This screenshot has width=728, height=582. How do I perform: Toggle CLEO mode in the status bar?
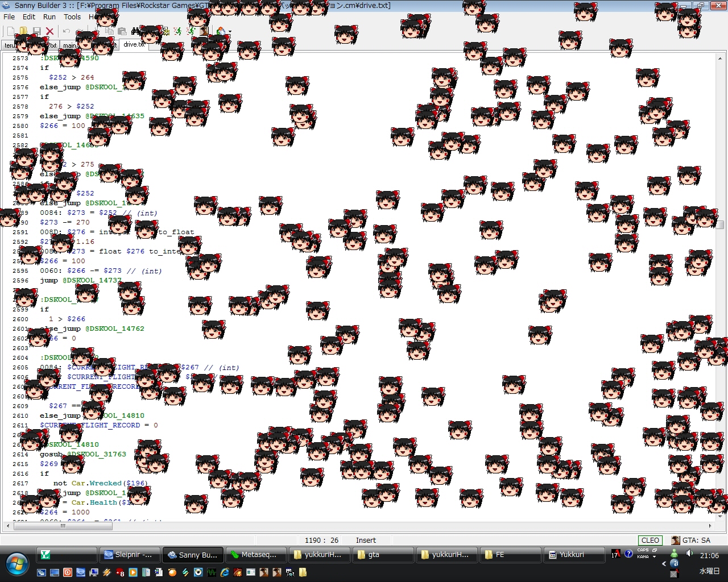click(650, 541)
